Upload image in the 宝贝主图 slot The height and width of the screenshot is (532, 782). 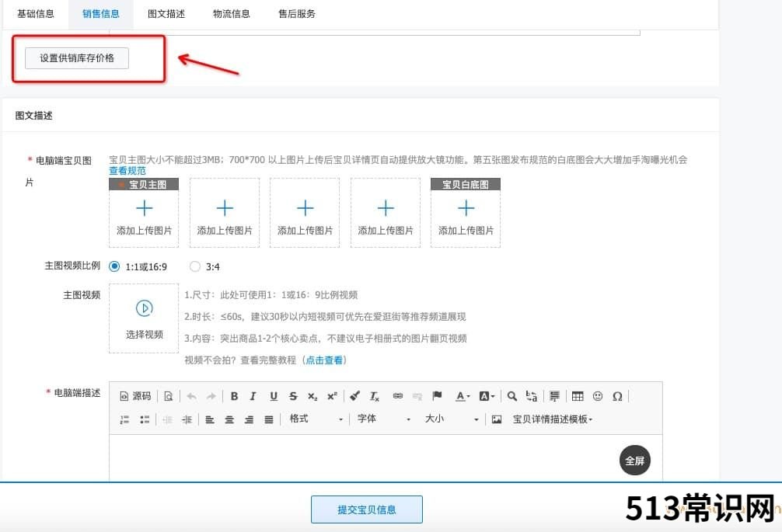[x=144, y=213]
